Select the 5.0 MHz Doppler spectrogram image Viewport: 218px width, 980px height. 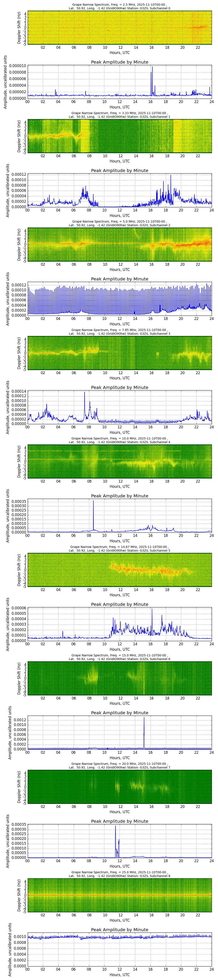coord(119,245)
